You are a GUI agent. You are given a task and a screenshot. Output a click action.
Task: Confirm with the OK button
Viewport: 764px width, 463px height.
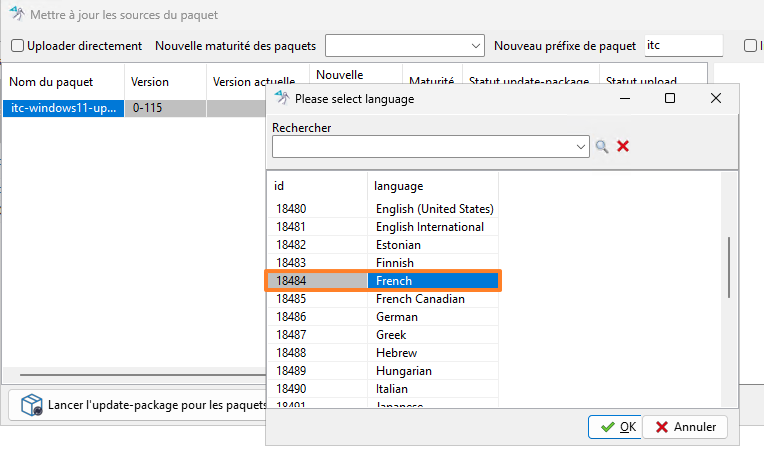pos(614,427)
